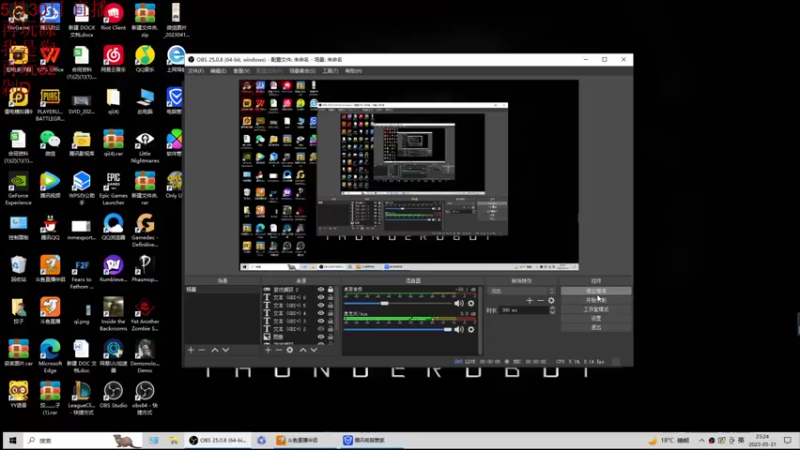Open 桌面音频 audio settings gear
The height and width of the screenshot is (450, 800).
click(x=471, y=304)
